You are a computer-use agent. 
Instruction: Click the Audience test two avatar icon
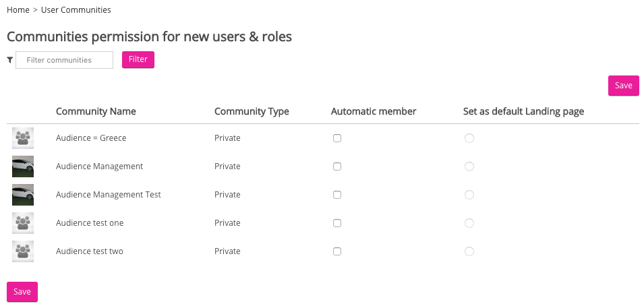(x=23, y=251)
